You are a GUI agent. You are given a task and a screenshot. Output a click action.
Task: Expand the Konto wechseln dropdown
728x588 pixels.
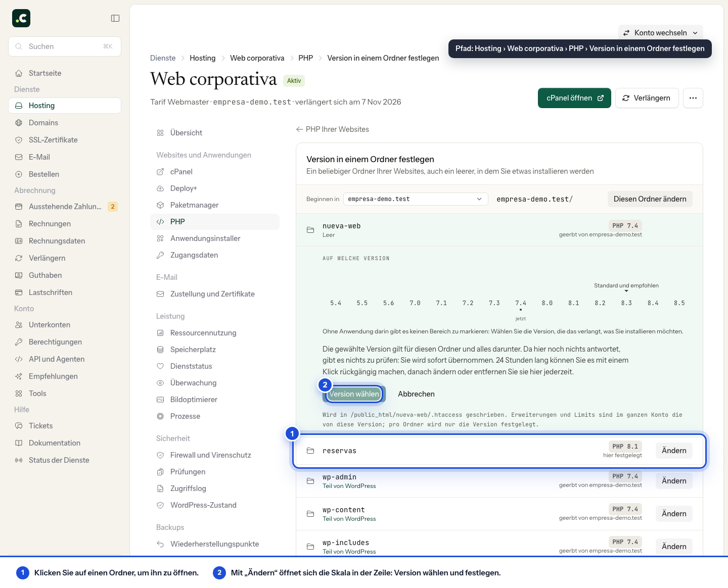pos(660,33)
